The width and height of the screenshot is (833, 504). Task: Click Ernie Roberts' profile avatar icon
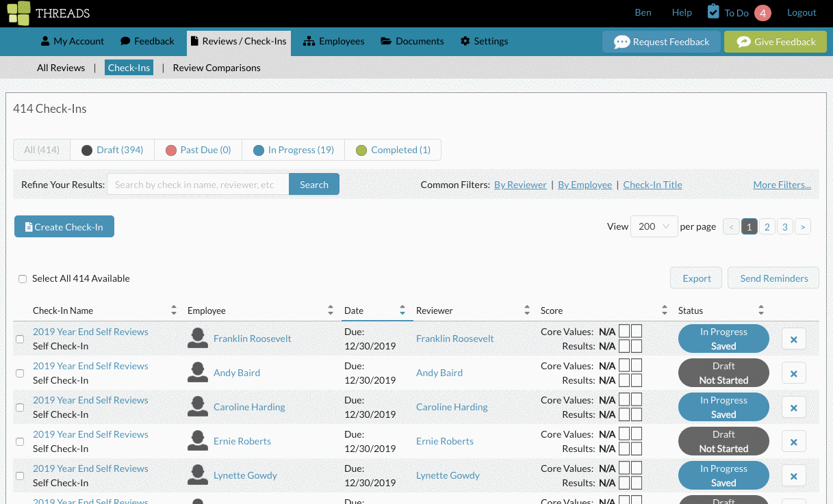198,441
